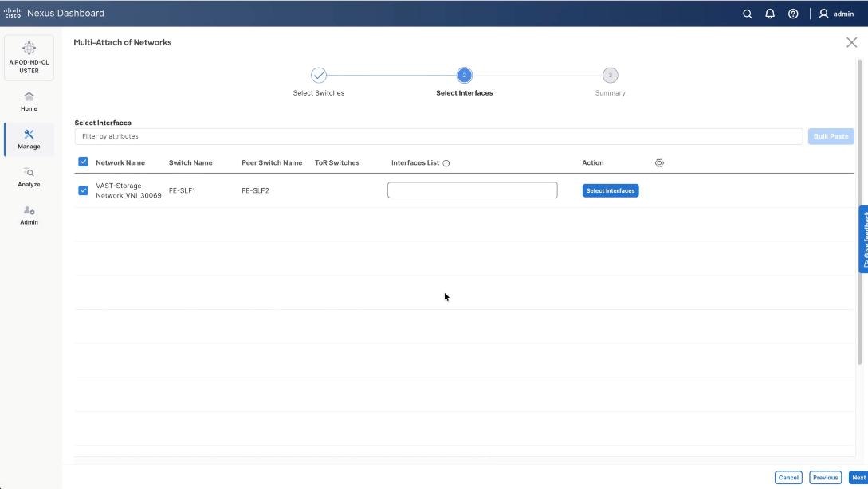Open the help menu icon
Screen dimensions: 868x489
pos(792,14)
